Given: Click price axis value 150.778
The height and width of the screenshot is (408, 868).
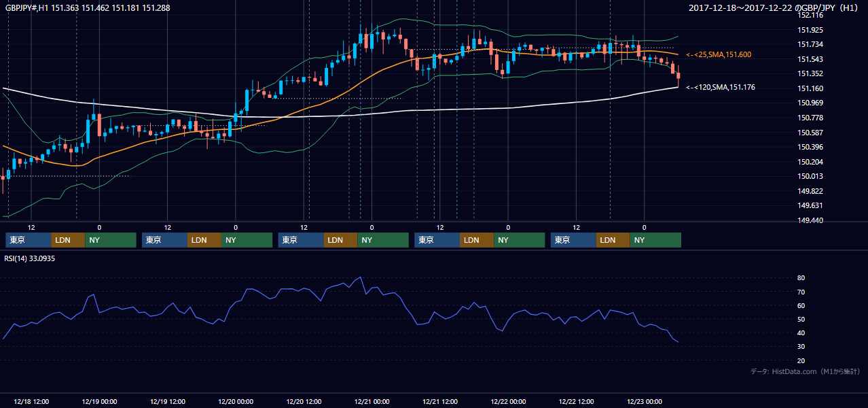Looking at the screenshot, I should (x=810, y=118).
